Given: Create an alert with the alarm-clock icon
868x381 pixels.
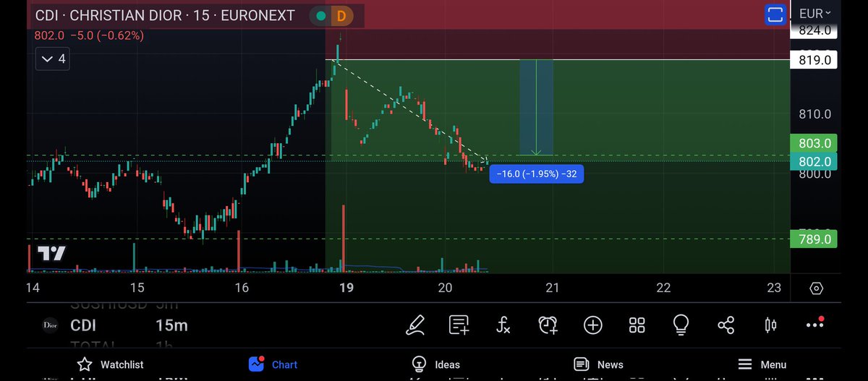Looking at the screenshot, I should pos(548,325).
